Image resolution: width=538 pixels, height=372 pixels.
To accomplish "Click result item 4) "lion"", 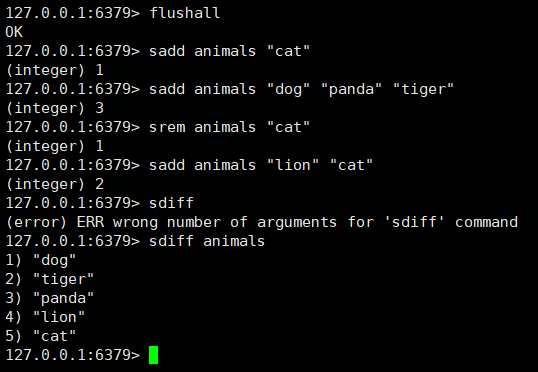I will pos(45,317).
